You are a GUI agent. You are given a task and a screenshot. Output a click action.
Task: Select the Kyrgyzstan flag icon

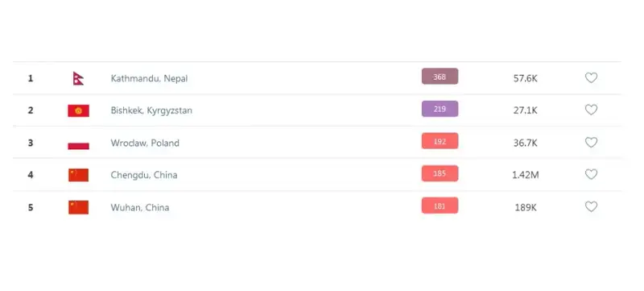click(x=78, y=110)
